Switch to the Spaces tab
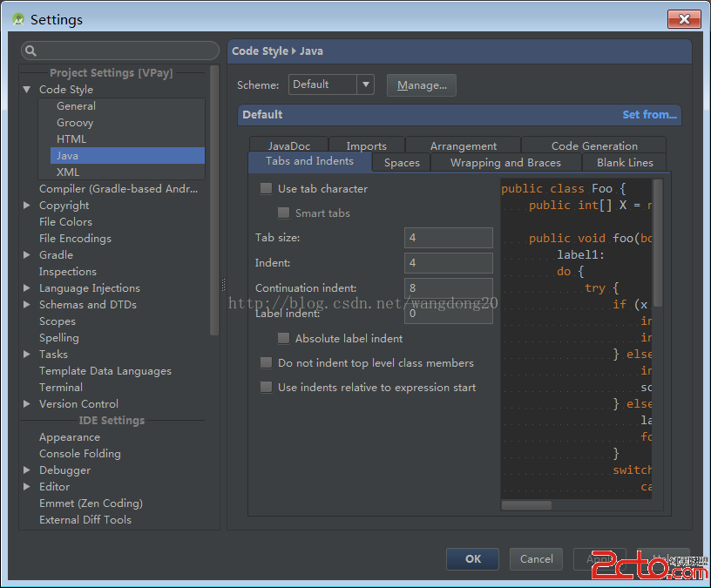This screenshot has width=711, height=588. tap(402, 163)
